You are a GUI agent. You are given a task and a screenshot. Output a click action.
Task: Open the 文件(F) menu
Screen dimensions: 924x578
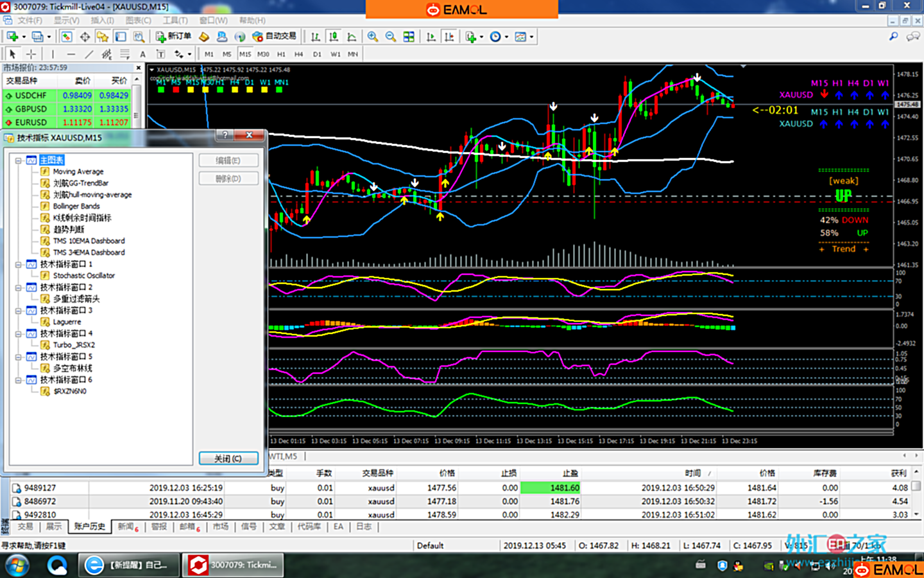[30, 21]
